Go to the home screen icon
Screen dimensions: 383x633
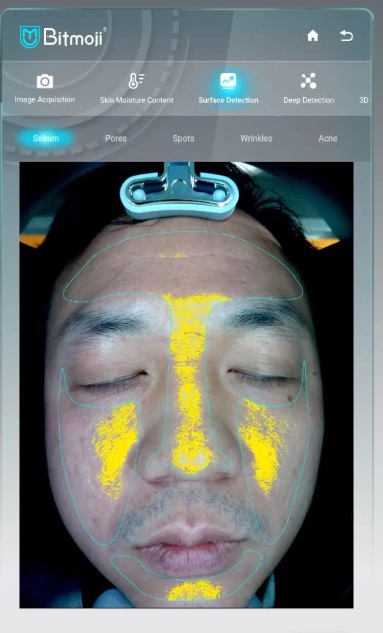coord(312,36)
